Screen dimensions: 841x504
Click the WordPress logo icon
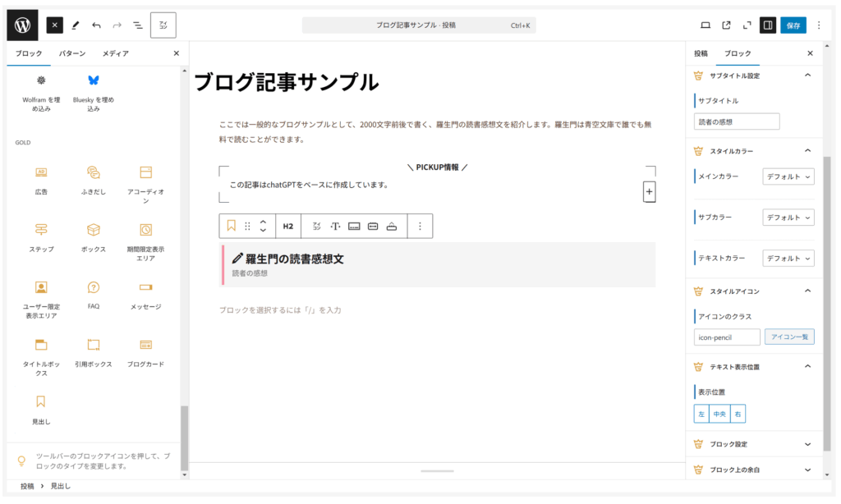pos(22,25)
